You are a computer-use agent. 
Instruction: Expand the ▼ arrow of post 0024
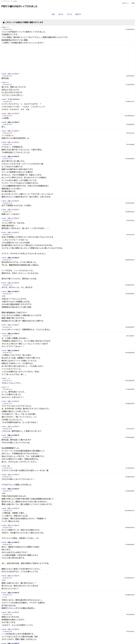(2, 435)
